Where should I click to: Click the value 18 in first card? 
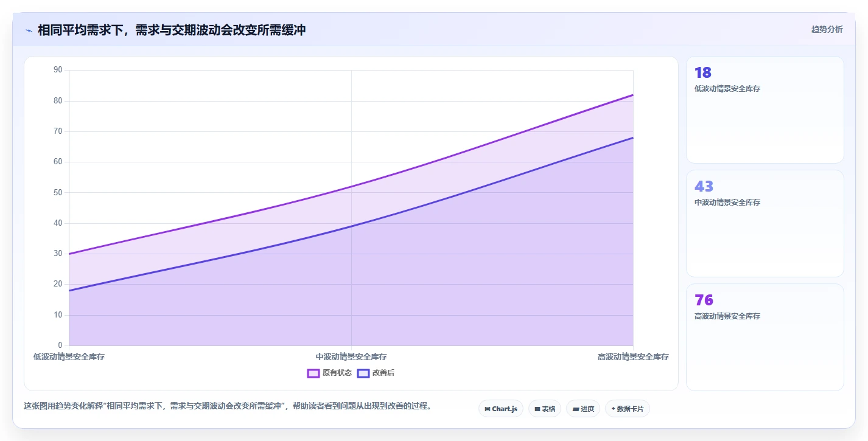click(x=703, y=73)
